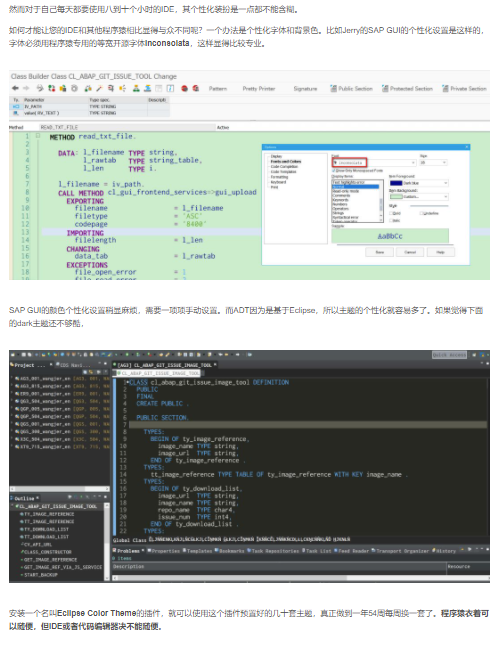Open the Font dropdown showing Inconsolata

373,163
